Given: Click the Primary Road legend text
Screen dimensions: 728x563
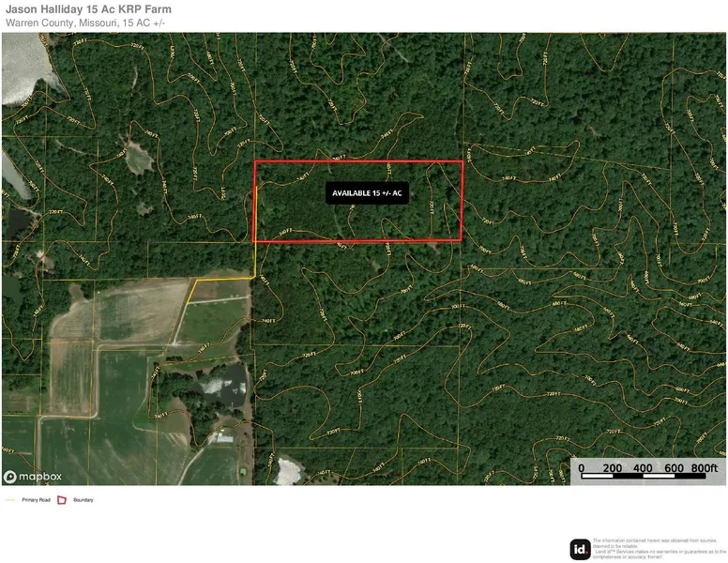Looking at the screenshot, I should 36,500.
